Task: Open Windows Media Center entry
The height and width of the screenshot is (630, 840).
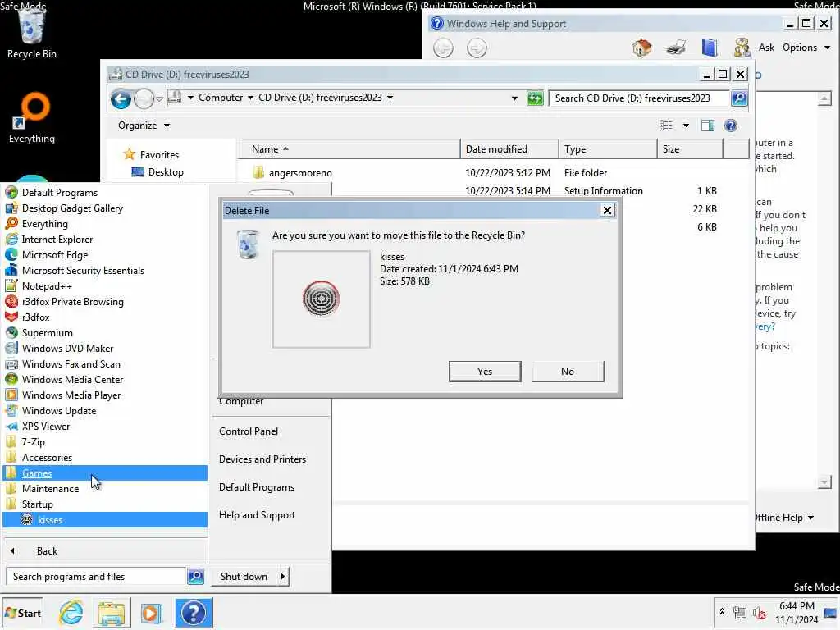Action: click(105, 379)
